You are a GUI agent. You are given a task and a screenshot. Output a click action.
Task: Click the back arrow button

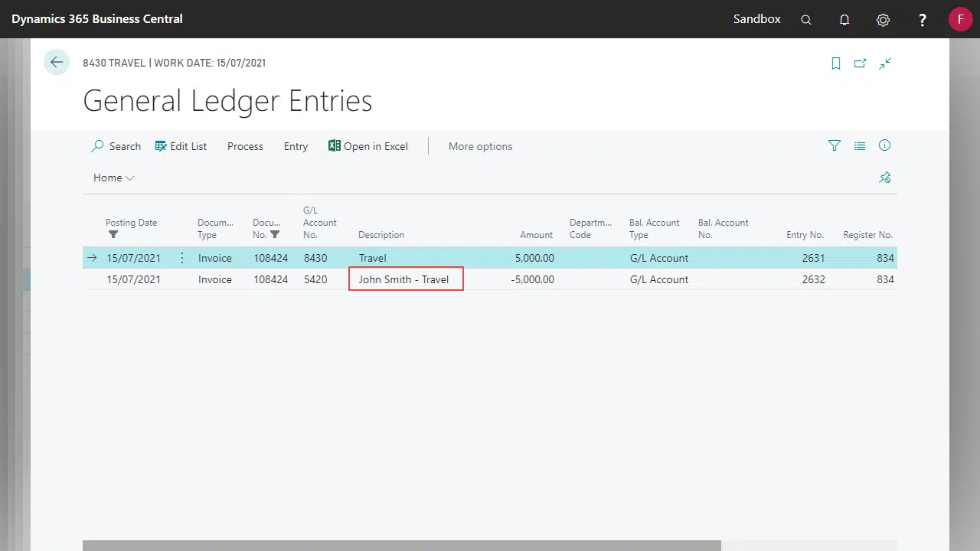(57, 63)
